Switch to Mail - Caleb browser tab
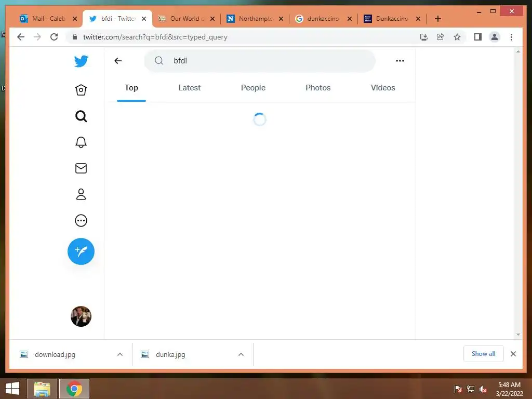The image size is (532, 399). [x=48, y=19]
